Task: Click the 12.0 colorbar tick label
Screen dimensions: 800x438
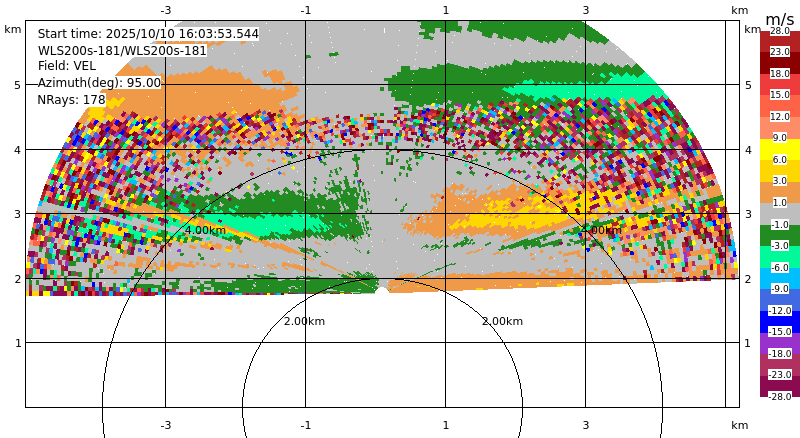Action: 780,116
